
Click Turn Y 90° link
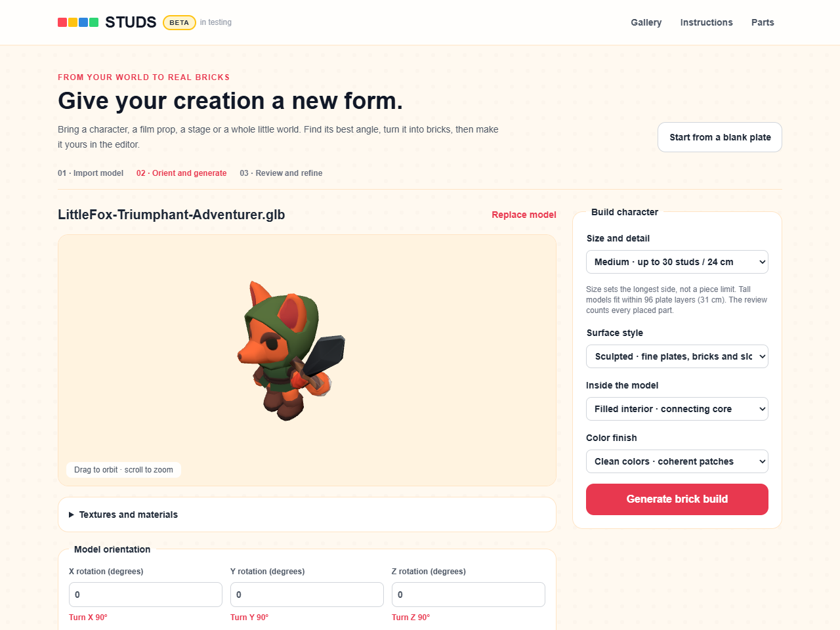click(249, 618)
